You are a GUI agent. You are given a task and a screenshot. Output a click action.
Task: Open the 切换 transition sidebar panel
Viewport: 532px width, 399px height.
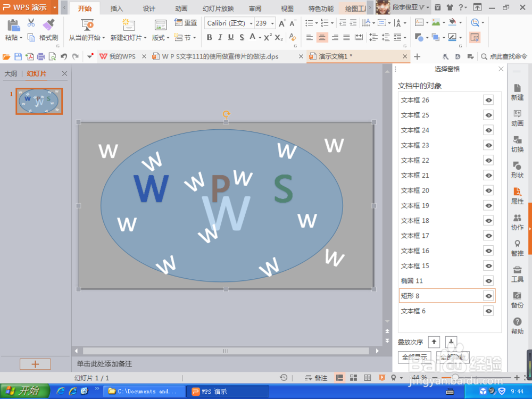tap(517, 144)
